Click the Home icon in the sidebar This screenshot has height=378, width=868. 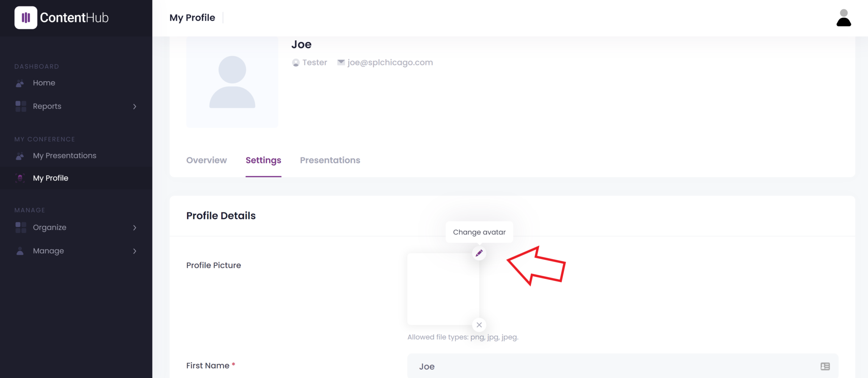click(20, 83)
